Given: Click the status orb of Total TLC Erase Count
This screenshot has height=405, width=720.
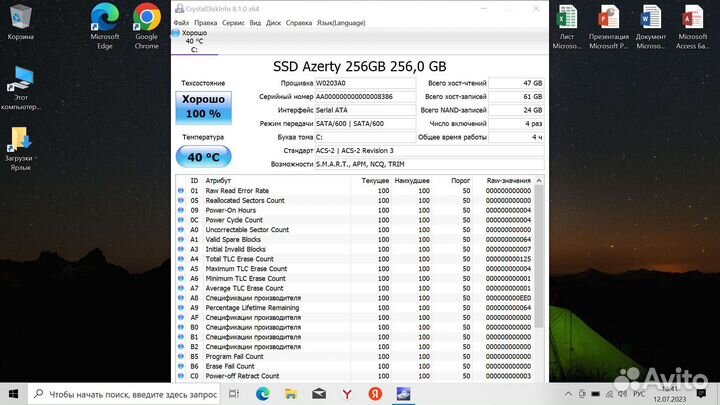Looking at the screenshot, I should click(x=181, y=259).
